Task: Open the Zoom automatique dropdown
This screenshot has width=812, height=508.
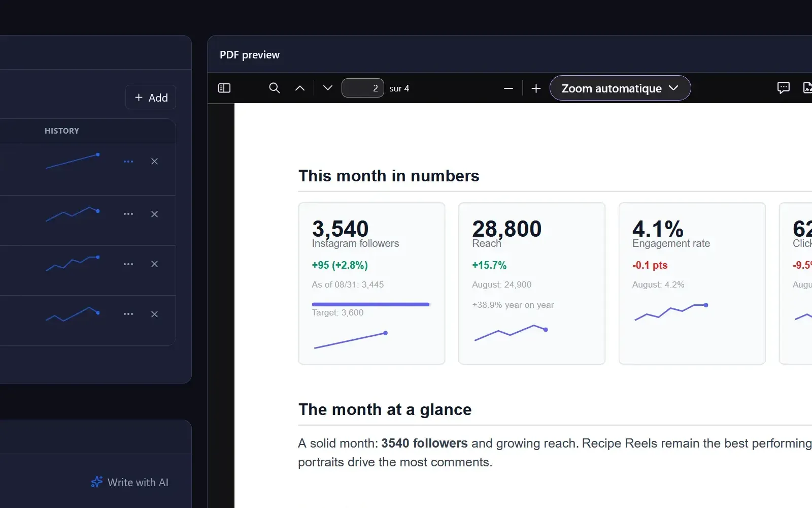Action: [x=620, y=88]
